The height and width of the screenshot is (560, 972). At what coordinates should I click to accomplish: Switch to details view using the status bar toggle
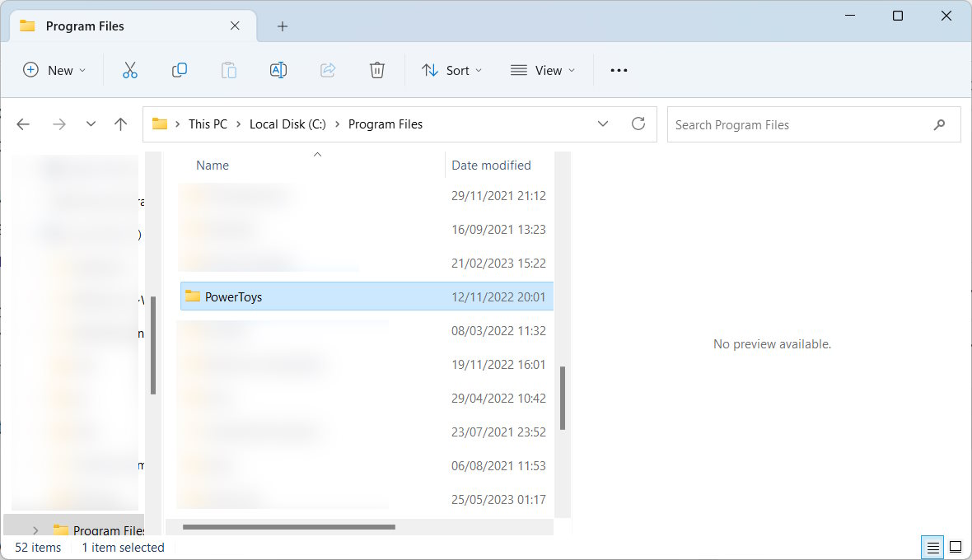pos(932,547)
